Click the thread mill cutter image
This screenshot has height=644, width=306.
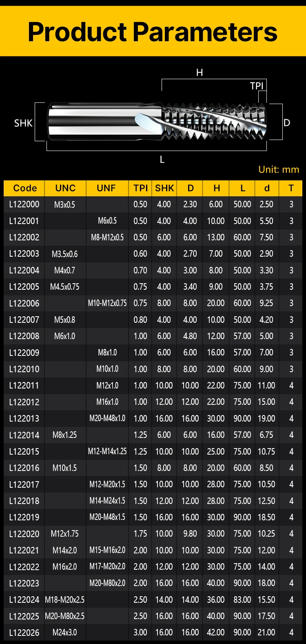tap(159, 122)
